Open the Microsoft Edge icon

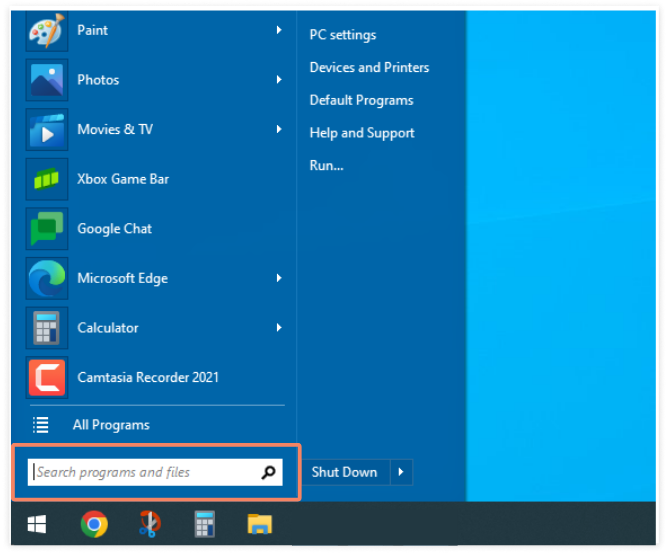point(47,279)
